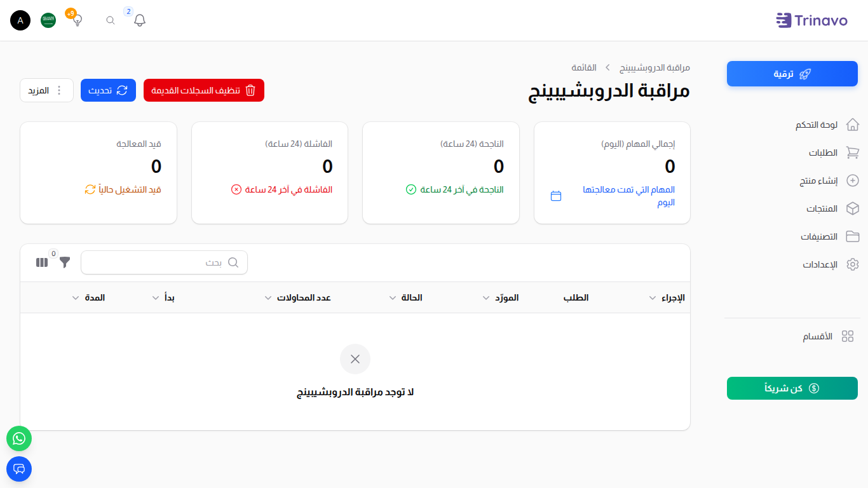Click the home icon for لوحة التحكم
The height and width of the screenshot is (488, 868).
click(x=853, y=125)
